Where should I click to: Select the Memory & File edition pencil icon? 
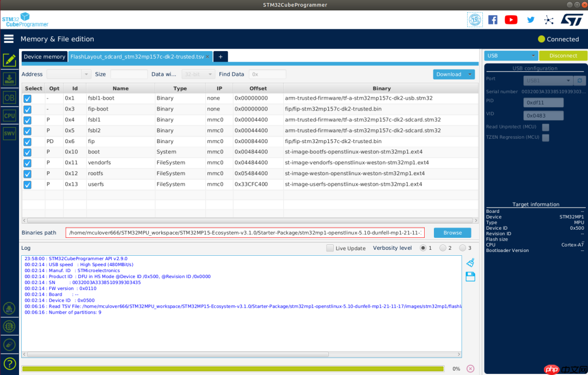click(9, 60)
